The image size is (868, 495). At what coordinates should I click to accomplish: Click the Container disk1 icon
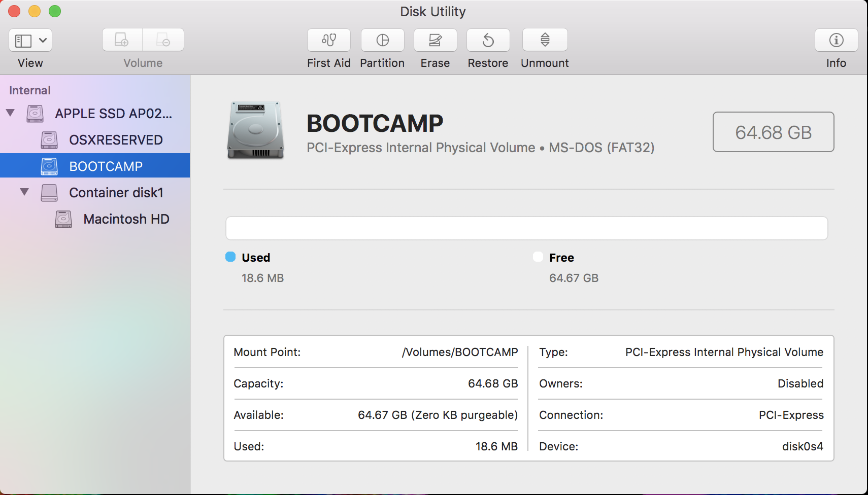click(x=49, y=193)
